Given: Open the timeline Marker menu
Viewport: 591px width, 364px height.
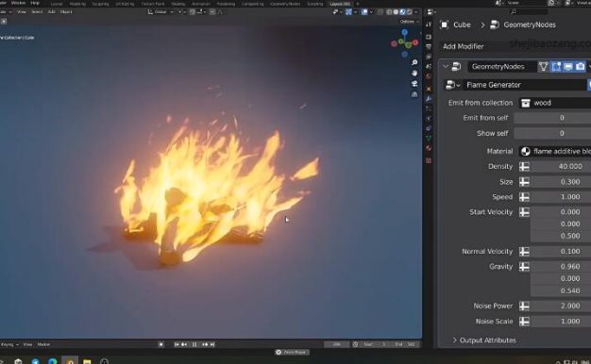Looking at the screenshot, I should (43, 344).
